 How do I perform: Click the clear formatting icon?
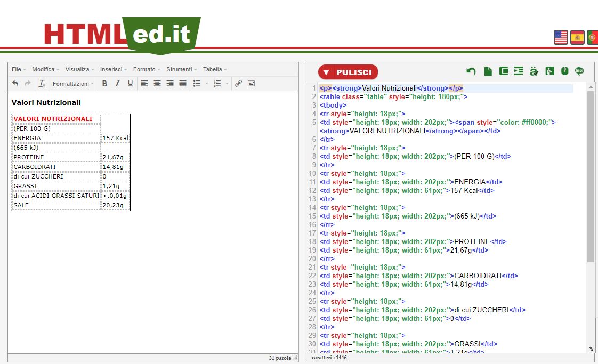42,84
